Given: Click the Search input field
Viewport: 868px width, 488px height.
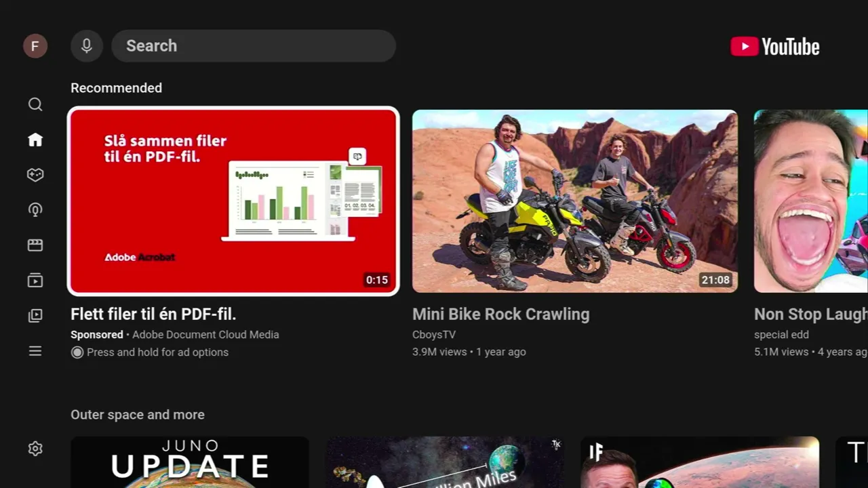Looking at the screenshot, I should pyautogui.click(x=254, y=46).
